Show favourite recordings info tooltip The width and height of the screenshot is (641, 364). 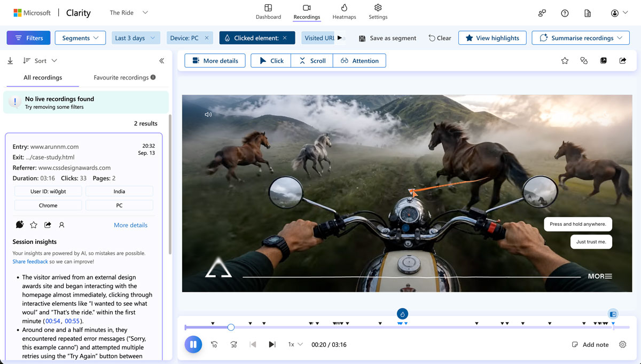[153, 77]
